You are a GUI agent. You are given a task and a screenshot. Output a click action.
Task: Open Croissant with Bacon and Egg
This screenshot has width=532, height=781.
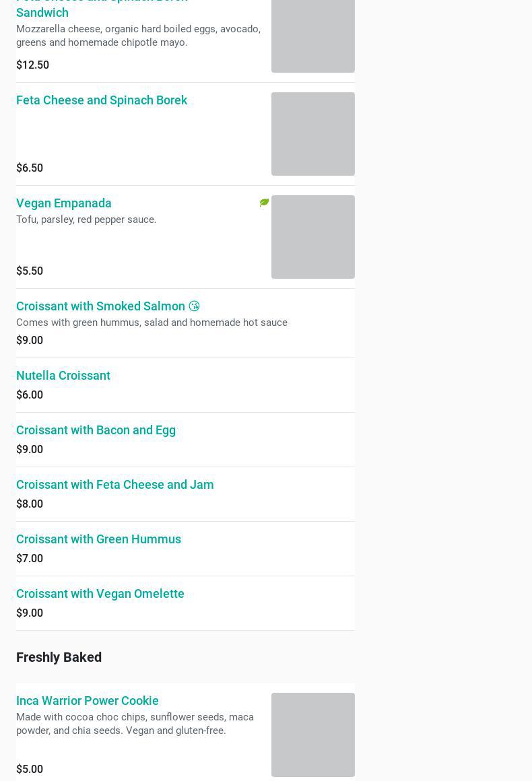click(x=96, y=430)
